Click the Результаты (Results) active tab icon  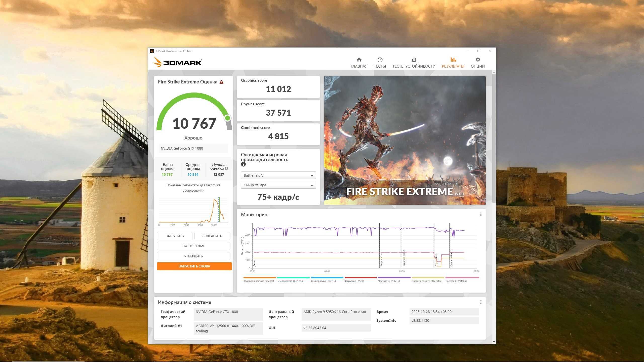coord(452,60)
